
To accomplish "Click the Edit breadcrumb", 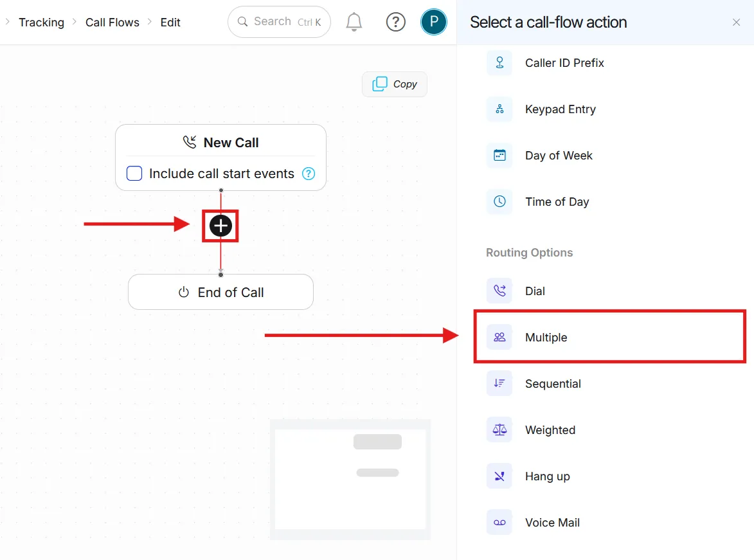I will click(170, 23).
